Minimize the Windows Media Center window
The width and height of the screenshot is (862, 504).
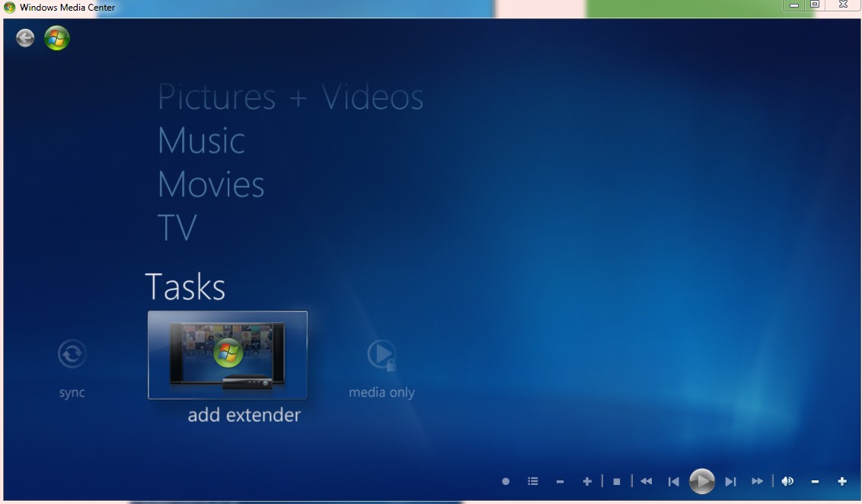[x=793, y=5]
